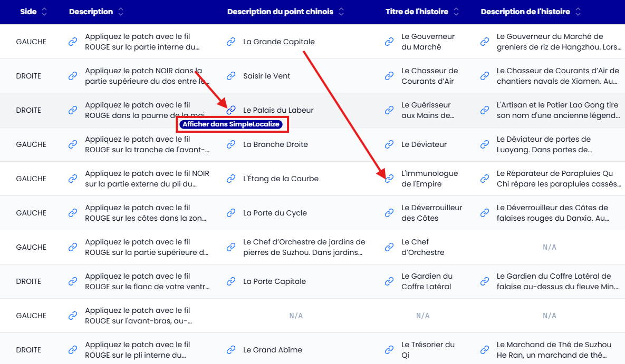Click link icon next to 'Le Gardien du Coffre Latéral' title
The image size is (625, 364).
(x=389, y=281)
